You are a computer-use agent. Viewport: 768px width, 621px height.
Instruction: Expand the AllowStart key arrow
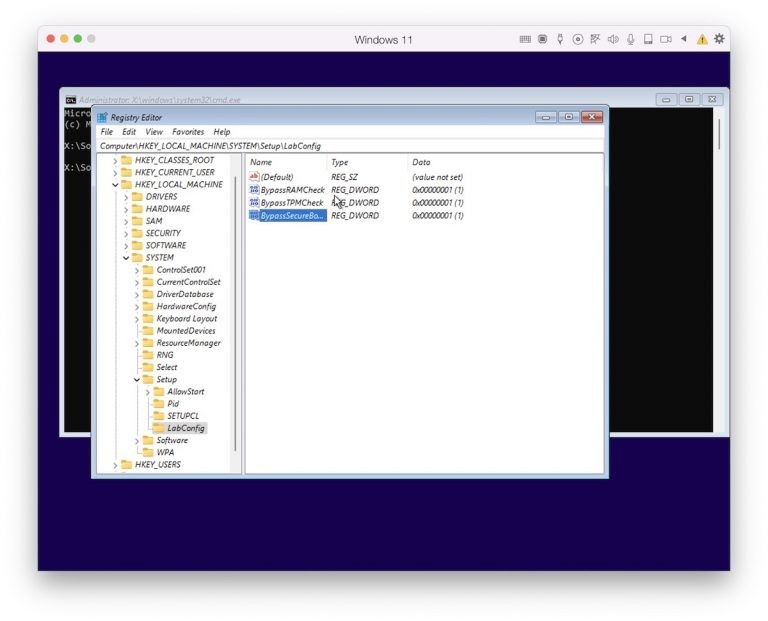pos(147,392)
